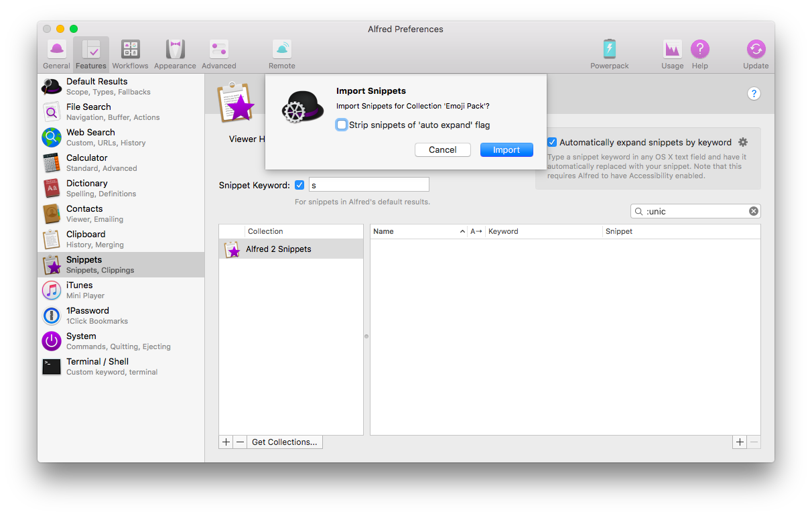
Task: Click the Import button
Action: point(506,149)
